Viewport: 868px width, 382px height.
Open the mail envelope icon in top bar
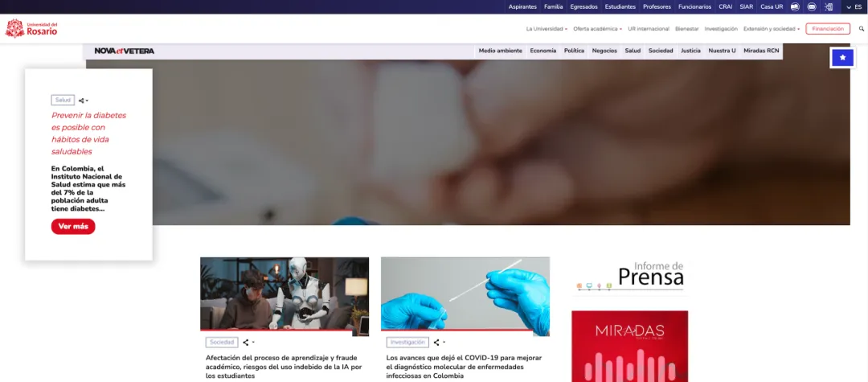(812, 6)
